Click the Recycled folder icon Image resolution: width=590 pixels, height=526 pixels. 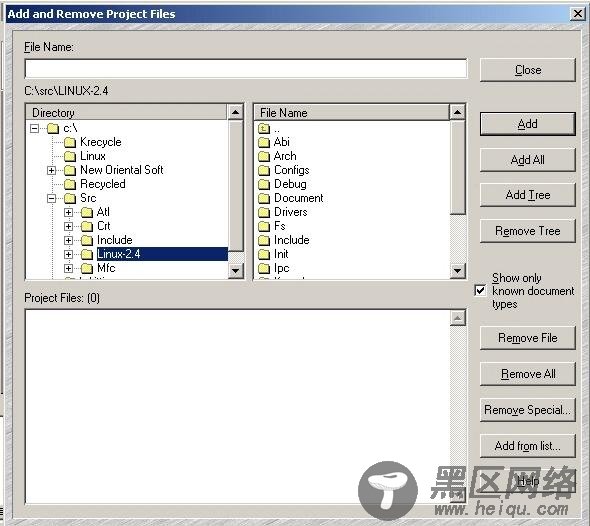coord(70,184)
